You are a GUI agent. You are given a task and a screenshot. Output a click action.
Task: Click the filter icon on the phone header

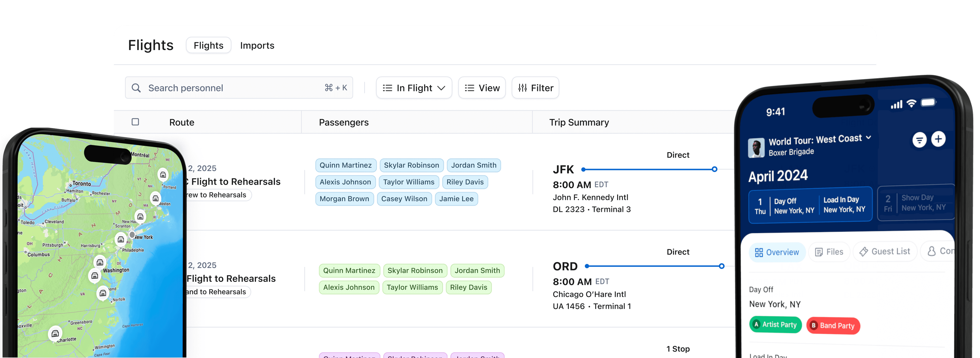(x=919, y=140)
